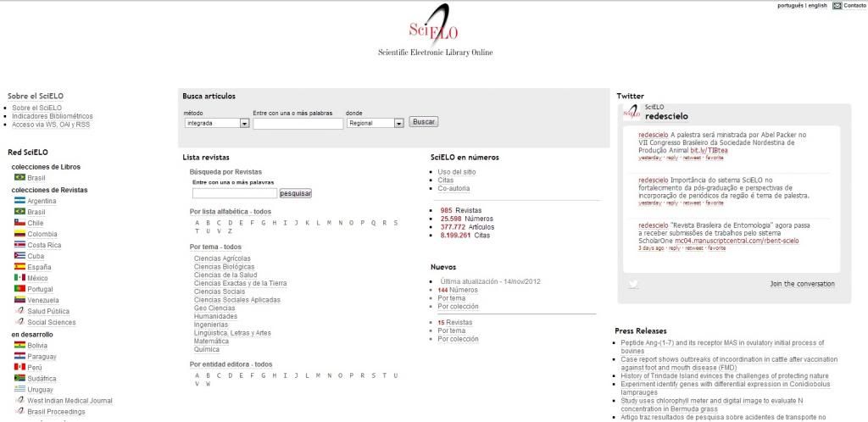Open the método dropdown set to integrada

(x=217, y=124)
